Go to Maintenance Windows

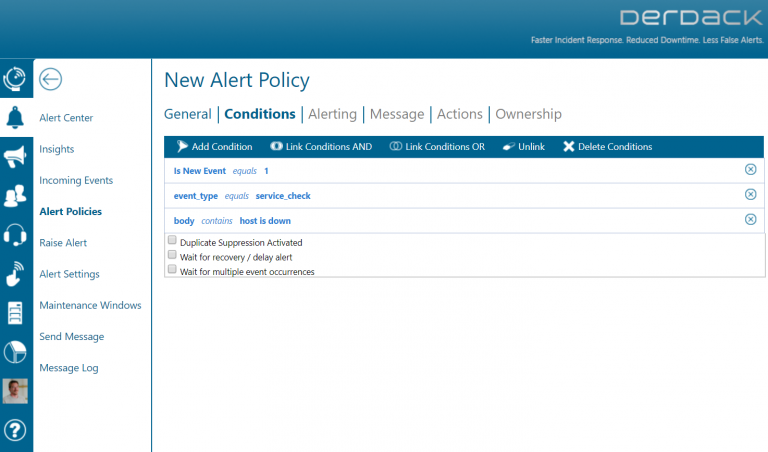(x=90, y=305)
